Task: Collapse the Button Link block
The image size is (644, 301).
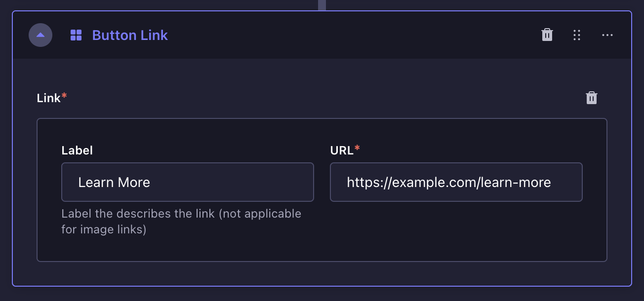Action: click(x=40, y=35)
